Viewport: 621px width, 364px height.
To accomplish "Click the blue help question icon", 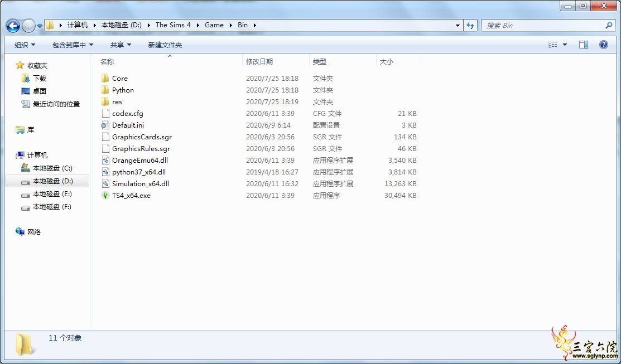I will point(604,45).
